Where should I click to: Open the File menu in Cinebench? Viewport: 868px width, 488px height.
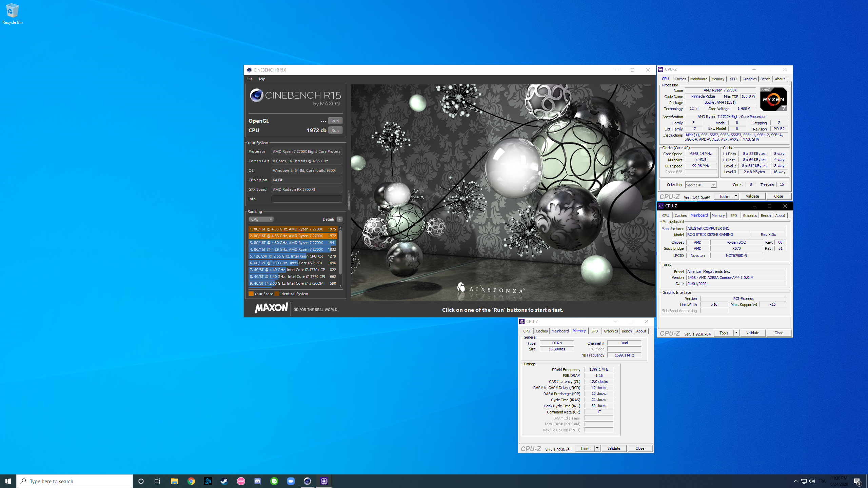tap(249, 79)
